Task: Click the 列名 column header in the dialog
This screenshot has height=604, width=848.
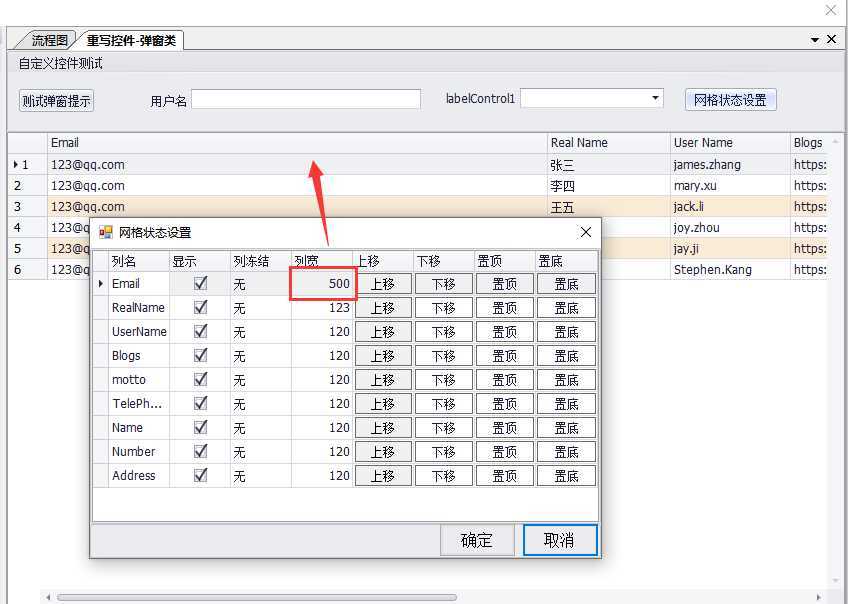Action: click(139, 261)
